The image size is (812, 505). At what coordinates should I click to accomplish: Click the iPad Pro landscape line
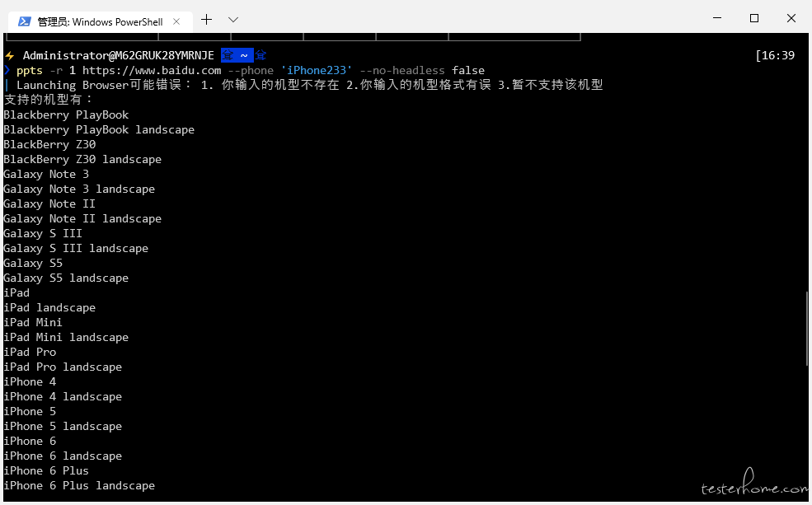coord(63,367)
